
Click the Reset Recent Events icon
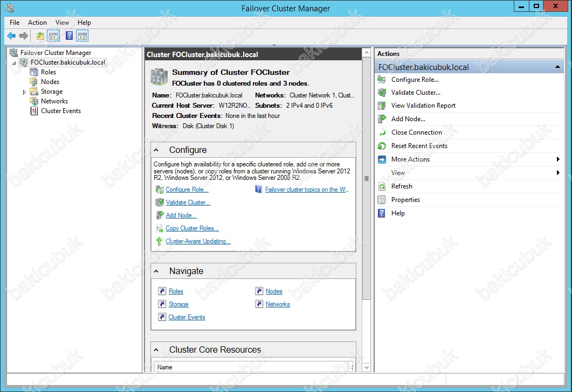(382, 146)
